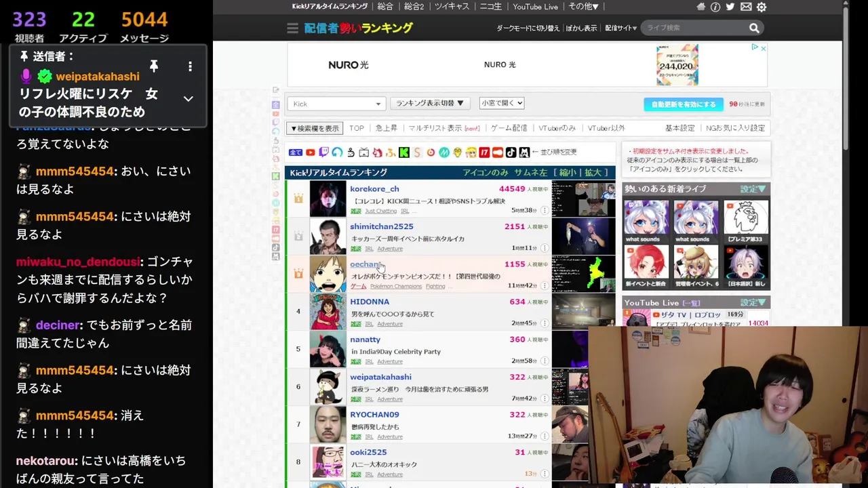Open the Twitter bird icon link
The height and width of the screenshot is (488, 868).
coord(730,7)
